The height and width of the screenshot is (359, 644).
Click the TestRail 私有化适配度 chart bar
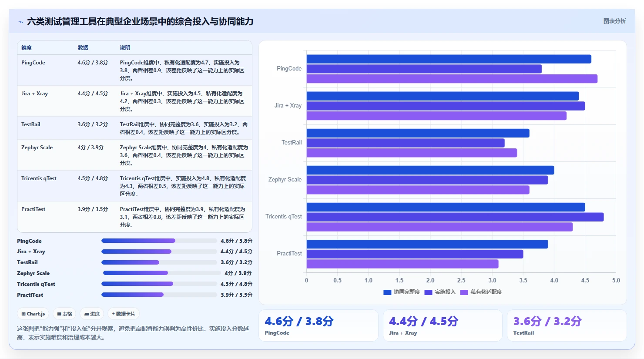[412, 153]
